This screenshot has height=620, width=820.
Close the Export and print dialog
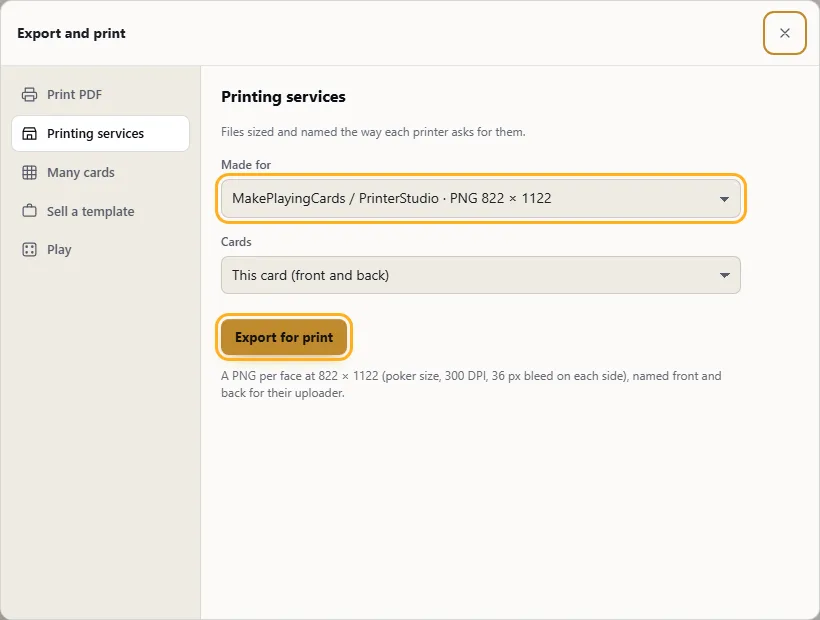coord(784,33)
